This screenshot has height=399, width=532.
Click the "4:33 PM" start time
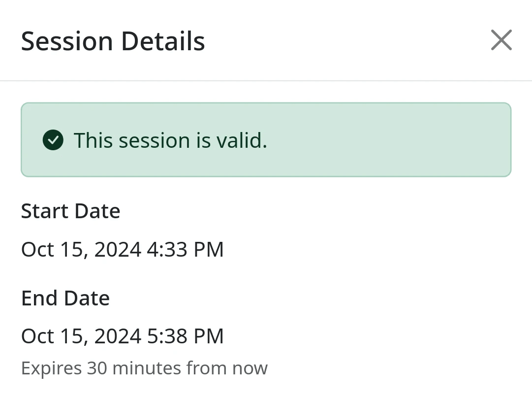pyautogui.click(x=186, y=249)
